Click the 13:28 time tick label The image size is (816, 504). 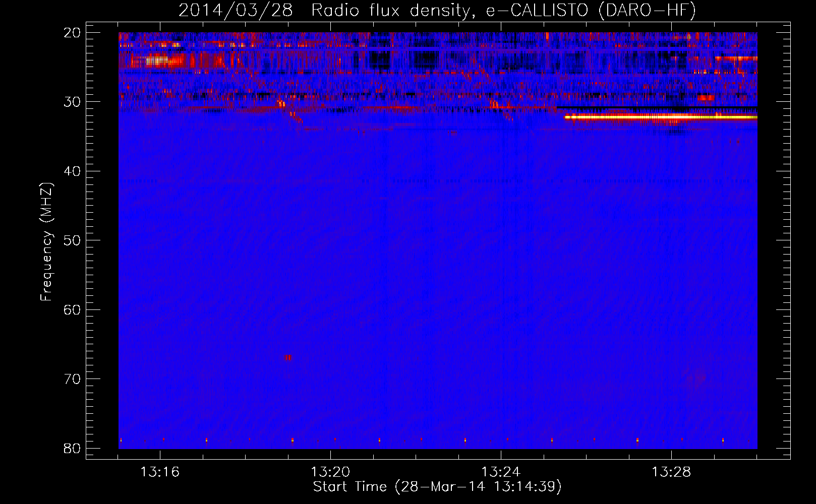click(x=672, y=472)
